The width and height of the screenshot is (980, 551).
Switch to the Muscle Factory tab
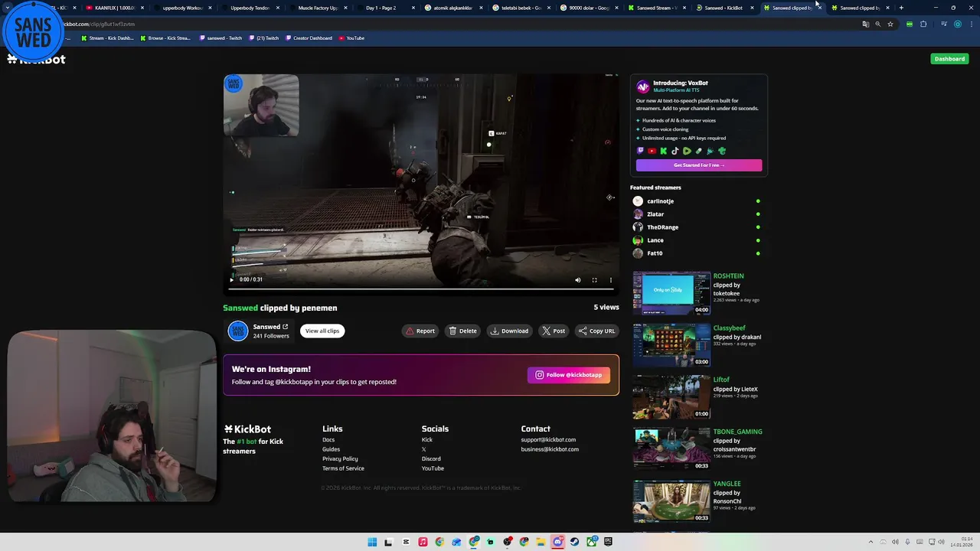[317, 8]
